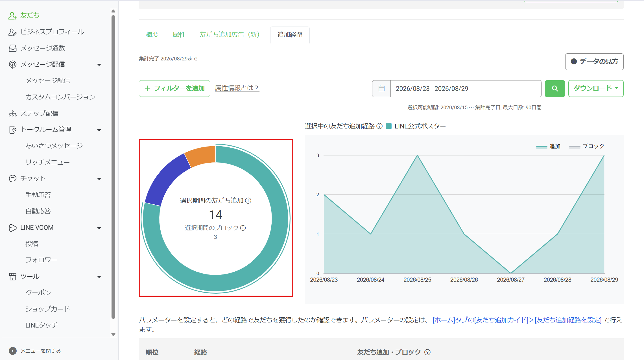
Task: Collapse the LINE VOOM section arrow
Action: 99,228
